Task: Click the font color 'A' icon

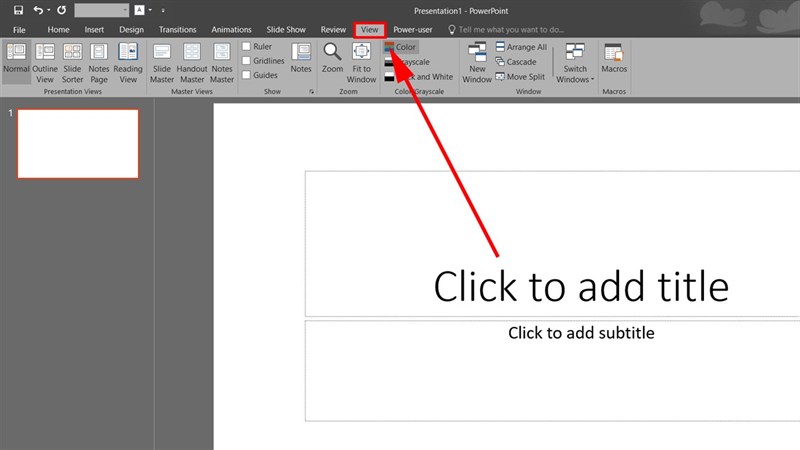Action: point(139,10)
